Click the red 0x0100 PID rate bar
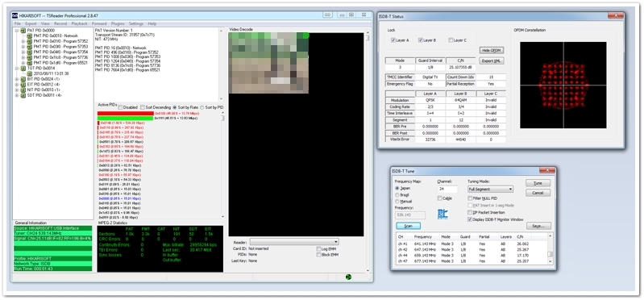 (x=126, y=113)
